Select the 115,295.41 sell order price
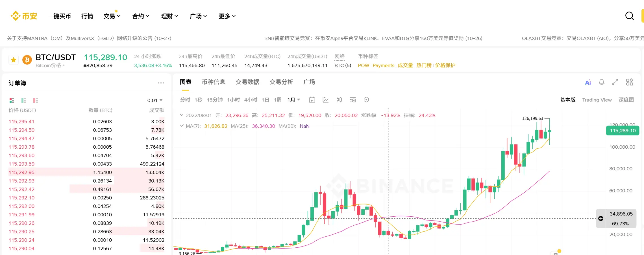644x255 pixels. 21,122
